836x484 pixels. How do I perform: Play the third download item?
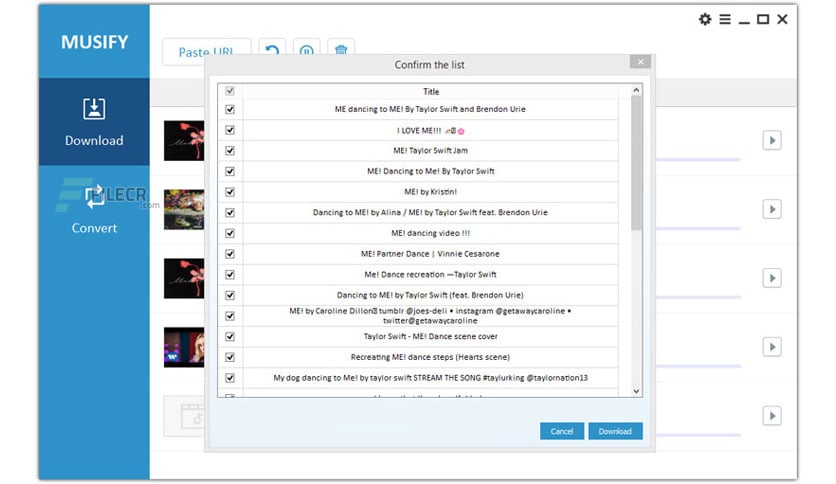pos(772,278)
